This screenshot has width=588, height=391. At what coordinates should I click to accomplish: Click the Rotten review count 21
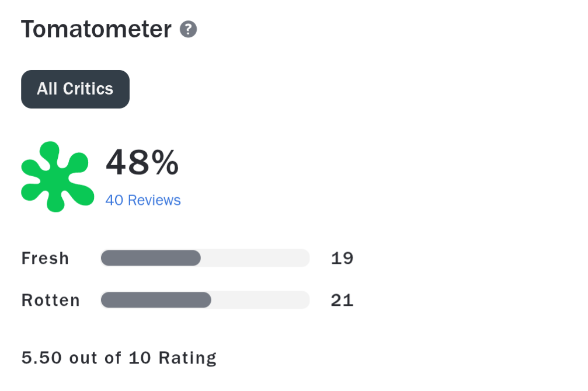pos(342,300)
